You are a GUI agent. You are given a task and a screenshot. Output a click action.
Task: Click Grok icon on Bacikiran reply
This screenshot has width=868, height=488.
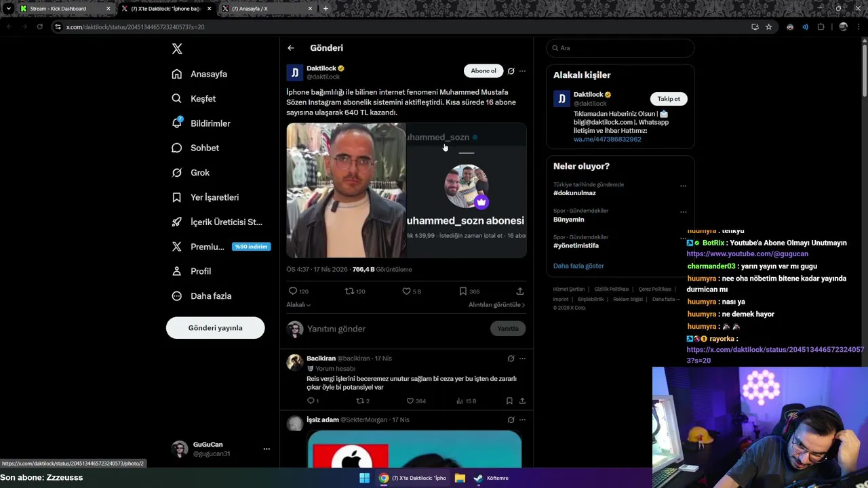click(511, 359)
